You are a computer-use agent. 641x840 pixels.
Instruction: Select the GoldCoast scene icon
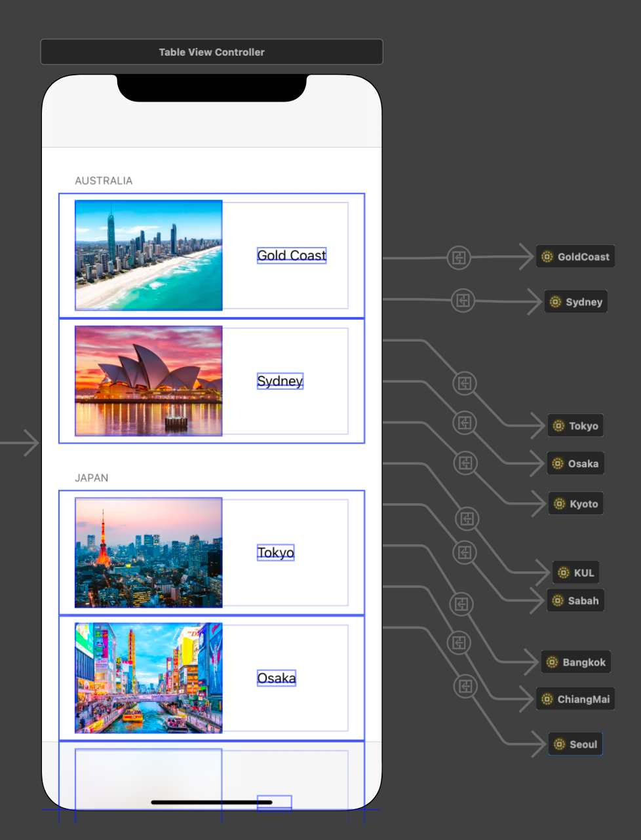click(575, 256)
